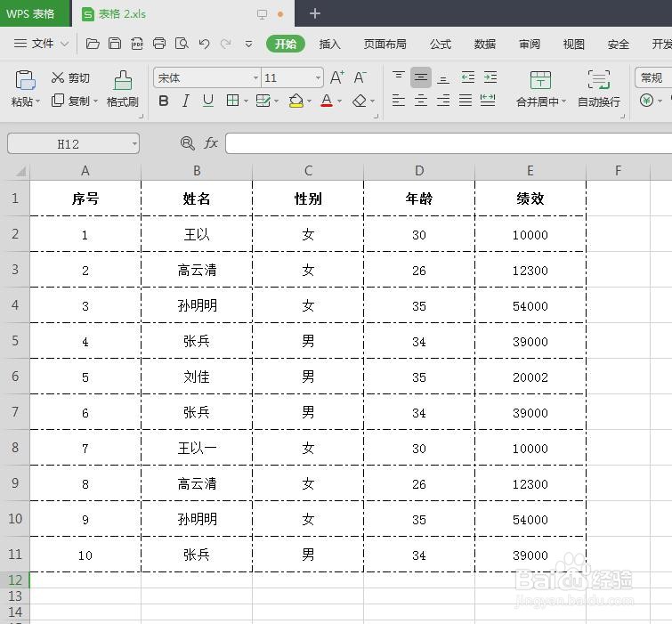Screen dimensions: 672x624
Task: Click the select-all corner triangle
Action: (x=20, y=171)
